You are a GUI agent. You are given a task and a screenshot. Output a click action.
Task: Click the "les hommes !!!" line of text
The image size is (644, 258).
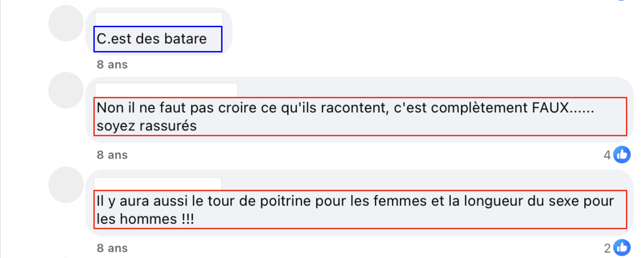click(145, 219)
